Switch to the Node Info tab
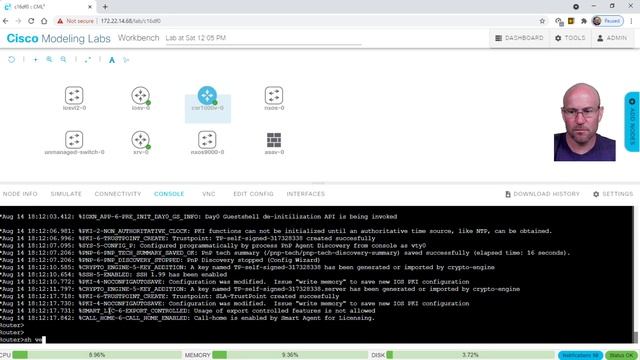Screen dimensions: 640x360 [20, 194]
